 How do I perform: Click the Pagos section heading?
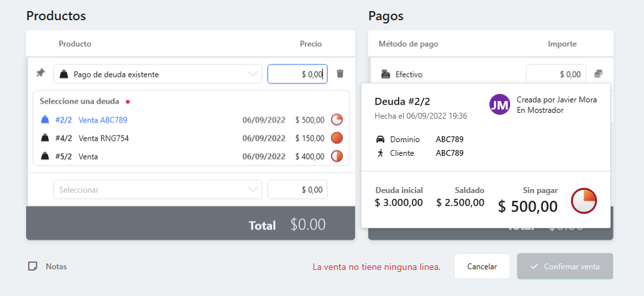pos(386,16)
